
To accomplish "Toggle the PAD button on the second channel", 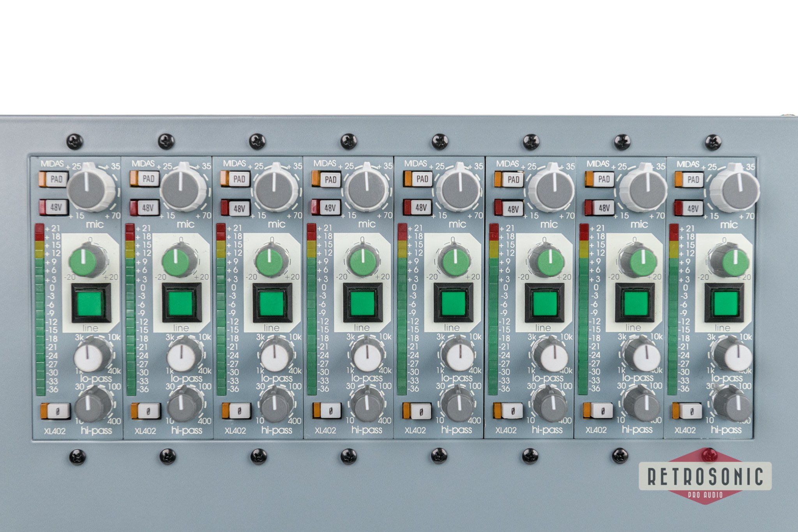I will [144, 179].
